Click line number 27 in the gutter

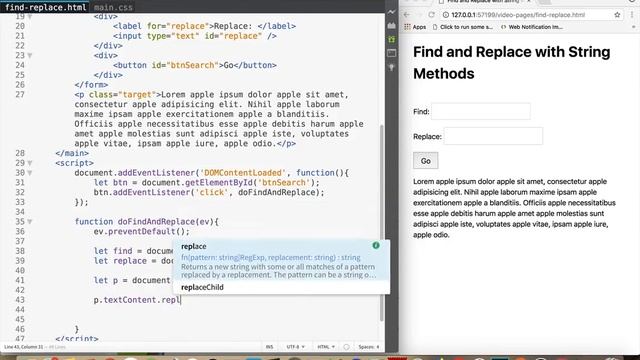[x=20, y=95]
